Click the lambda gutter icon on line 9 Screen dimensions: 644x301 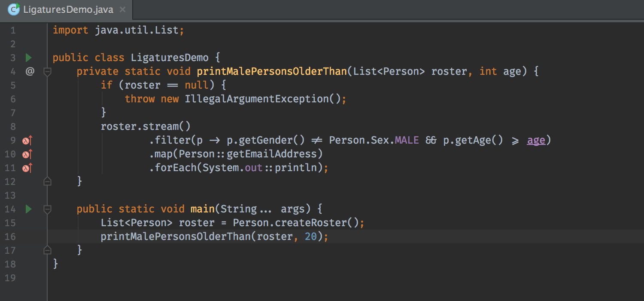pyautogui.click(x=26, y=140)
